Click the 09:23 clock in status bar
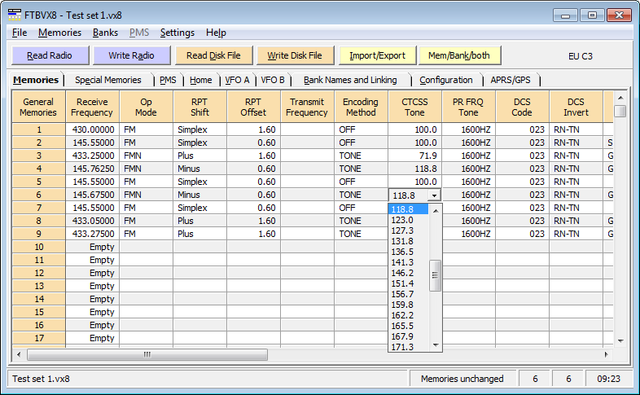The height and width of the screenshot is (395, 640). [609, 379]
